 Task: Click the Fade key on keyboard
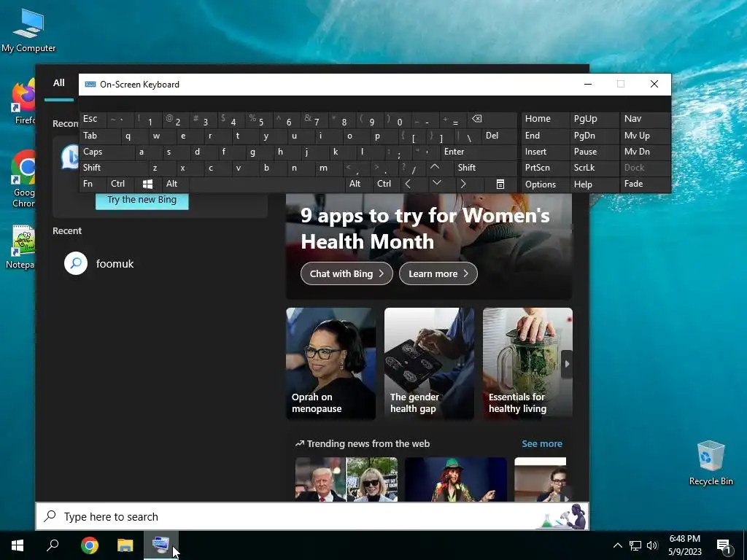646,184
